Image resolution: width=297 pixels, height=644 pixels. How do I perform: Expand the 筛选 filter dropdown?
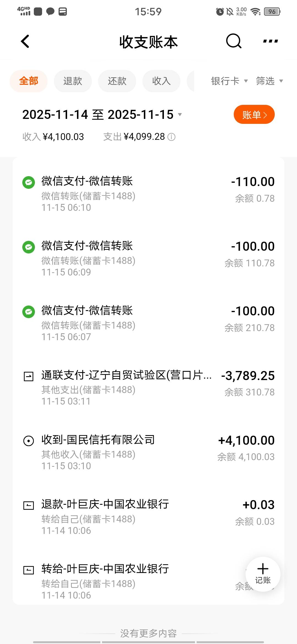coord(269,81)
